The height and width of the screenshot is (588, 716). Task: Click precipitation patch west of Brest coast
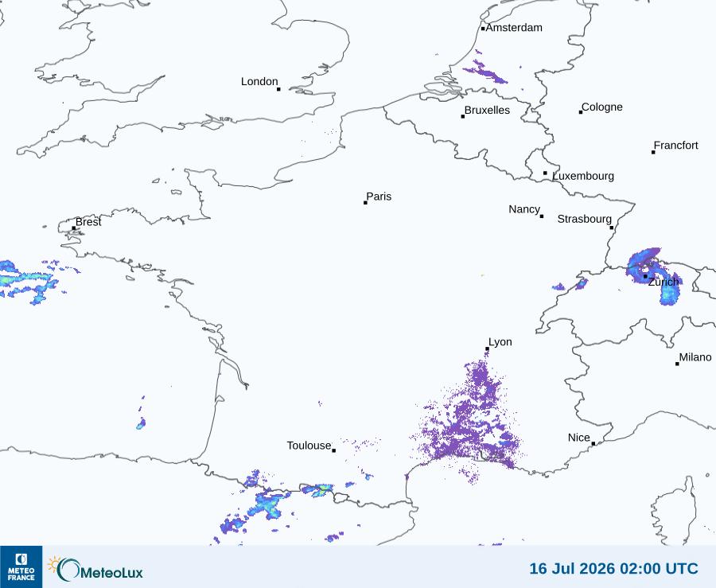pyautogui.click(x=30, y=281)
